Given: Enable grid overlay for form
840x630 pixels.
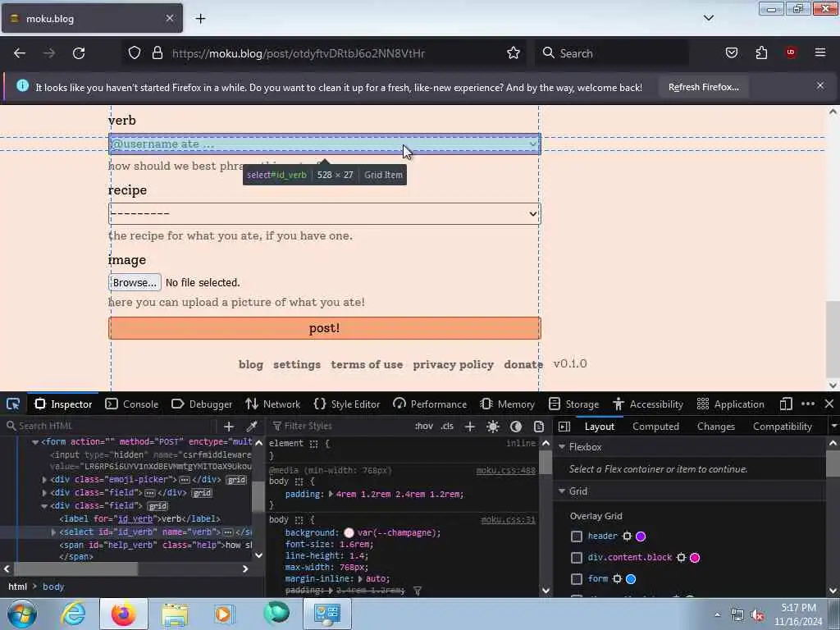Looking at the screenshot, I should (x=577, y=579).
